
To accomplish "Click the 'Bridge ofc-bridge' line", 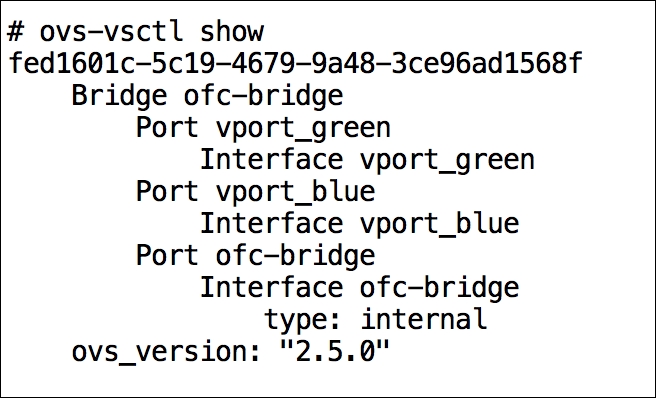I will point(208,97).
